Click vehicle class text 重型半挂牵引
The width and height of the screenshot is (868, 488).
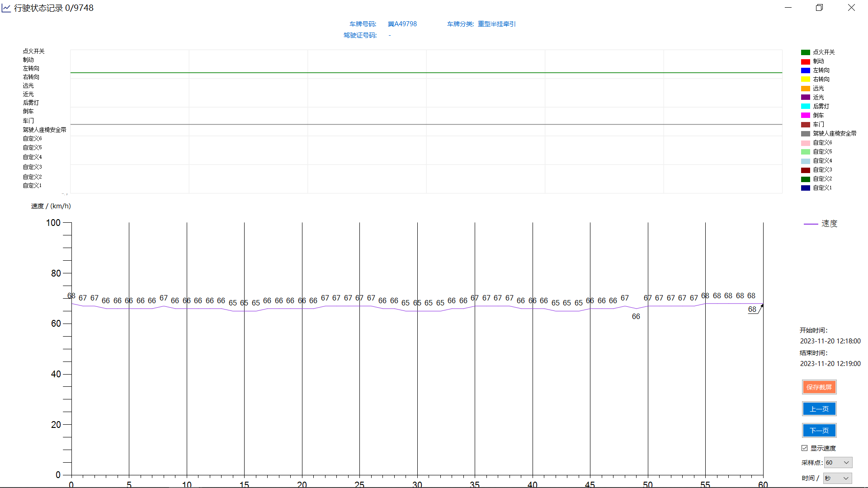point(496,24)
